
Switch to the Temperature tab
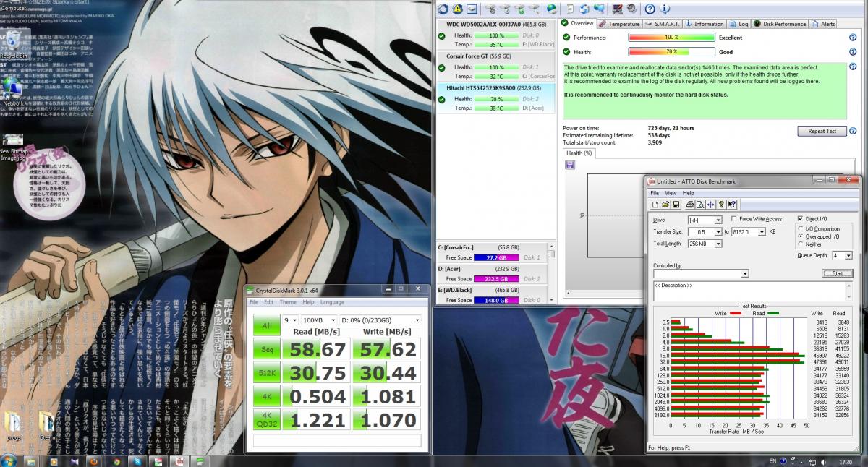(619, 24)
